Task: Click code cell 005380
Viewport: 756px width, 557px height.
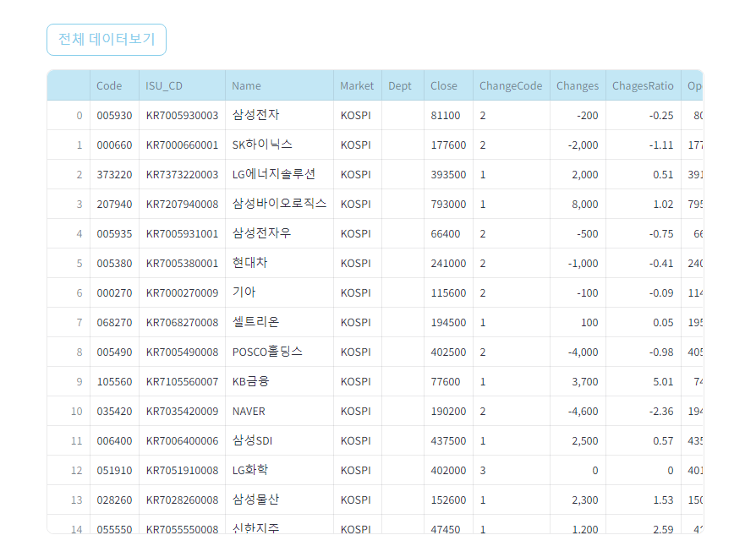Action: point(114,264)
